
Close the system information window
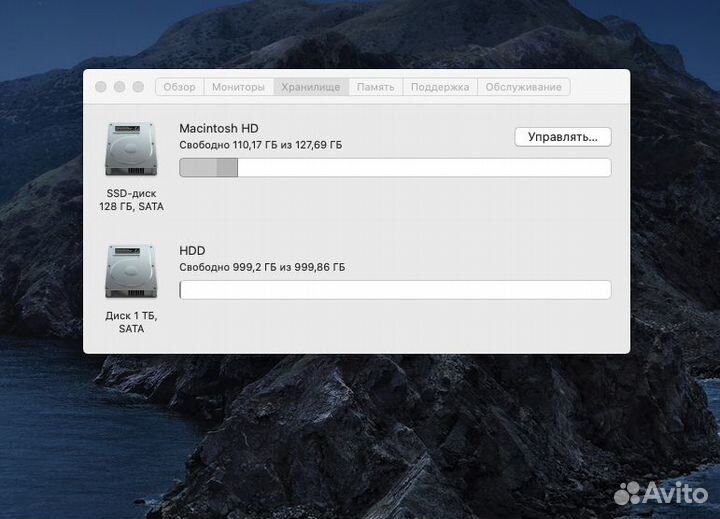101,87
